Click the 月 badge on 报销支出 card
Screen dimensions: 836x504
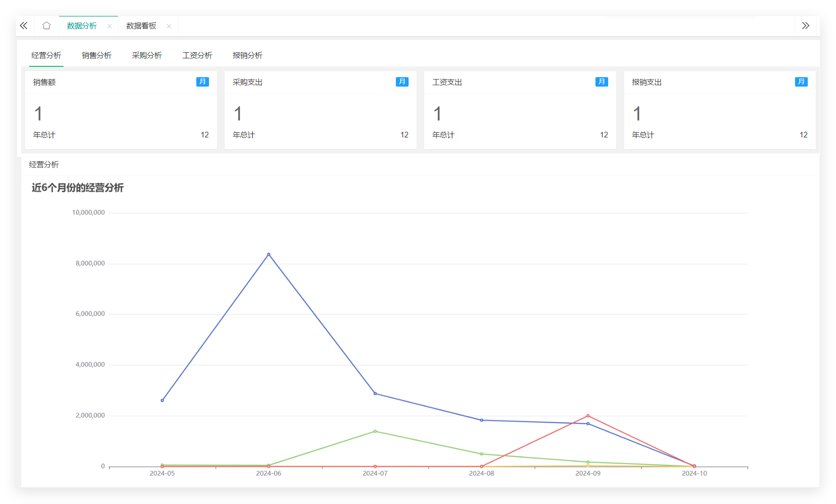pos(801,82)
